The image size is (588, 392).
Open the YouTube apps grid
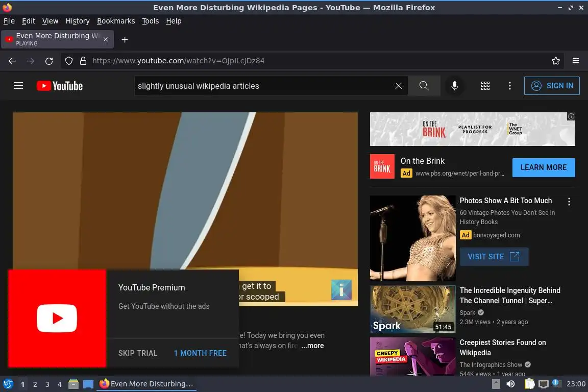pyautogui.click(x=485, y=86)
